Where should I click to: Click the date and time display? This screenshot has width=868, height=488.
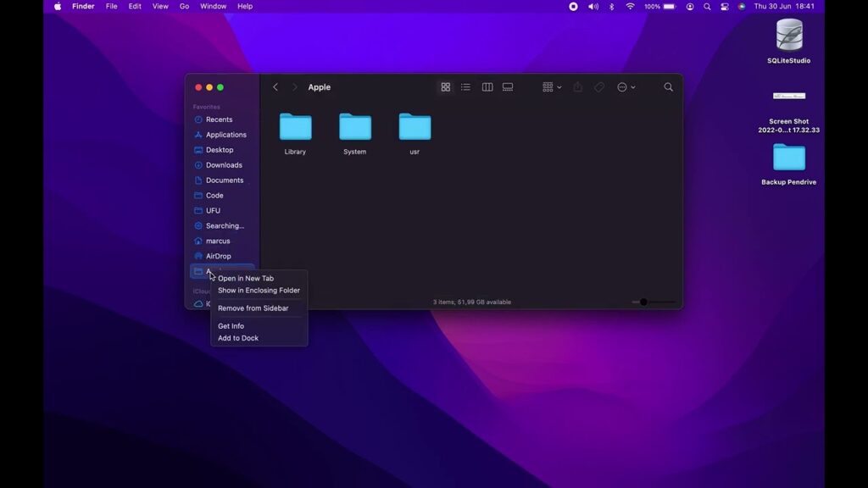(784, 7)
